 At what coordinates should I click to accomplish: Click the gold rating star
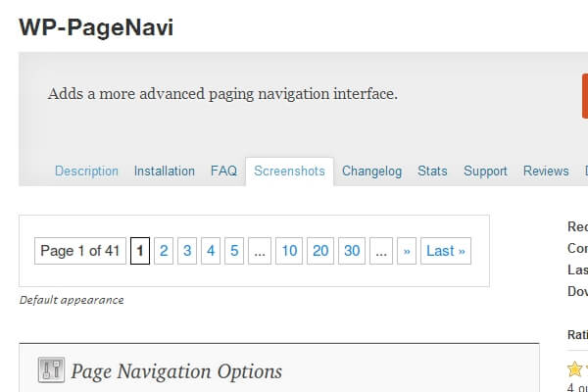574,370
